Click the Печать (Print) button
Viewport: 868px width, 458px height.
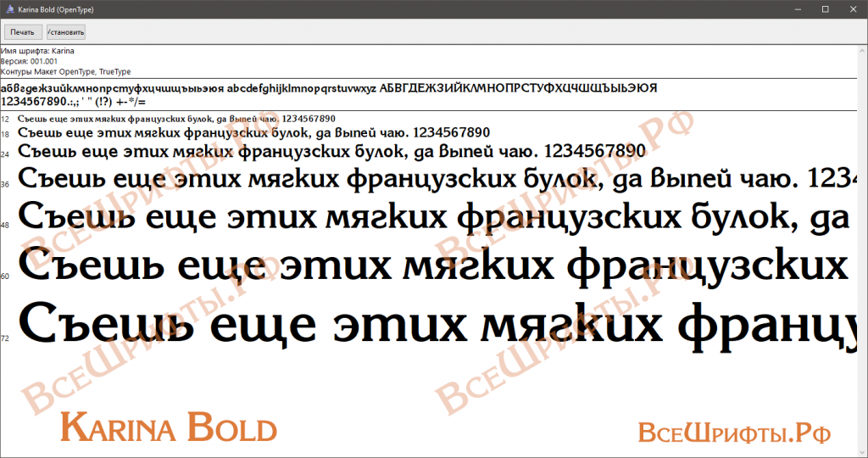(23, 32)
